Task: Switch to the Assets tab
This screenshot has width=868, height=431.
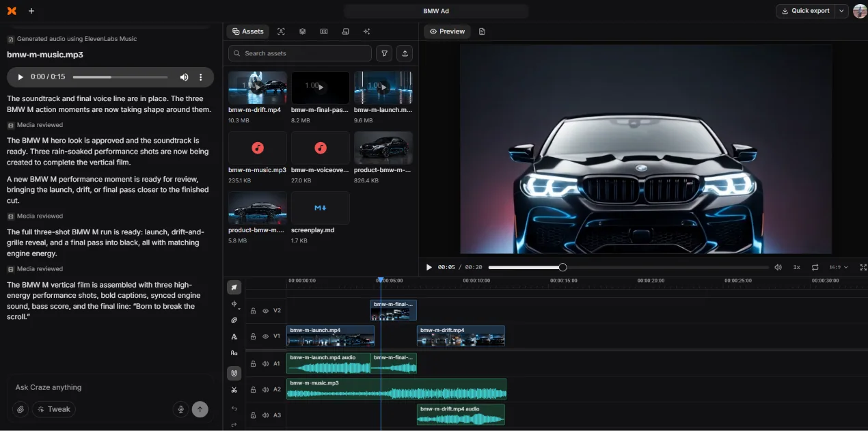Action: pyautogui.click(x=247, y=31)
